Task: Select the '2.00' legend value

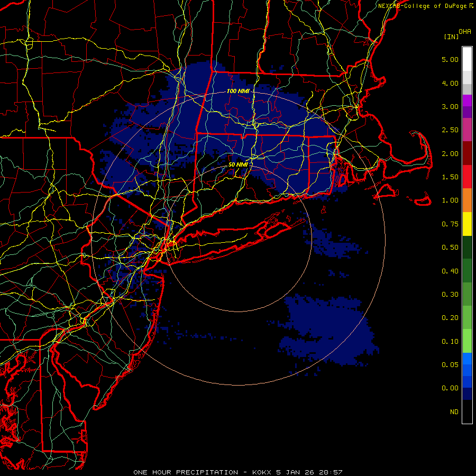Action: 450,153
